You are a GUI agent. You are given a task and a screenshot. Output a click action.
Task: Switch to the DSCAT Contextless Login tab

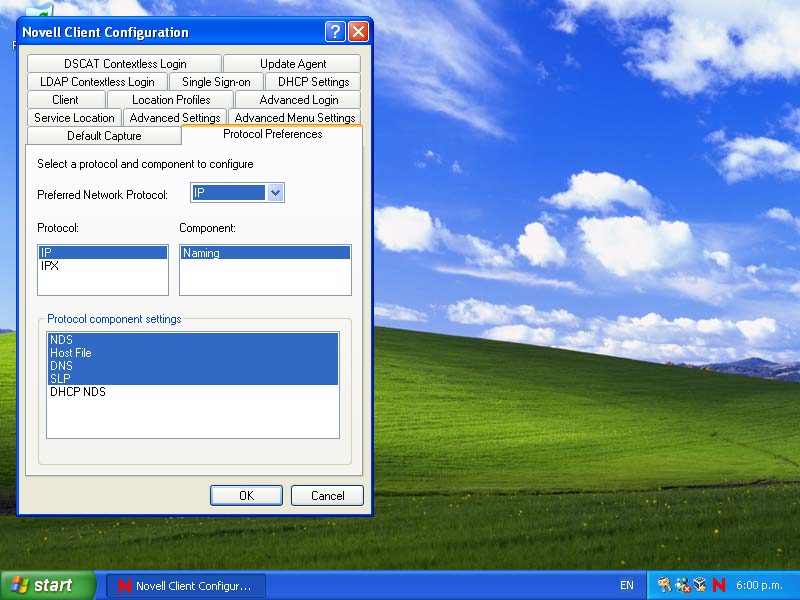tap(125, 64)
